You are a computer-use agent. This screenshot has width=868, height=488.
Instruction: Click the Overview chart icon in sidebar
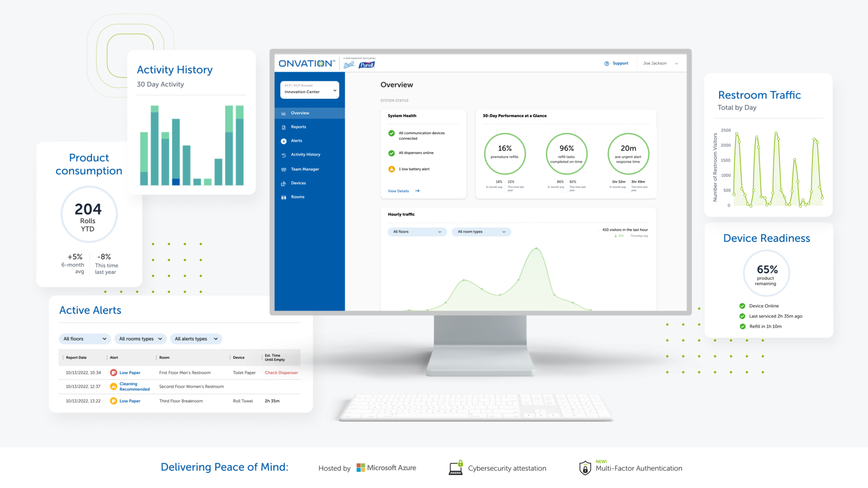(x=284, y=113)
